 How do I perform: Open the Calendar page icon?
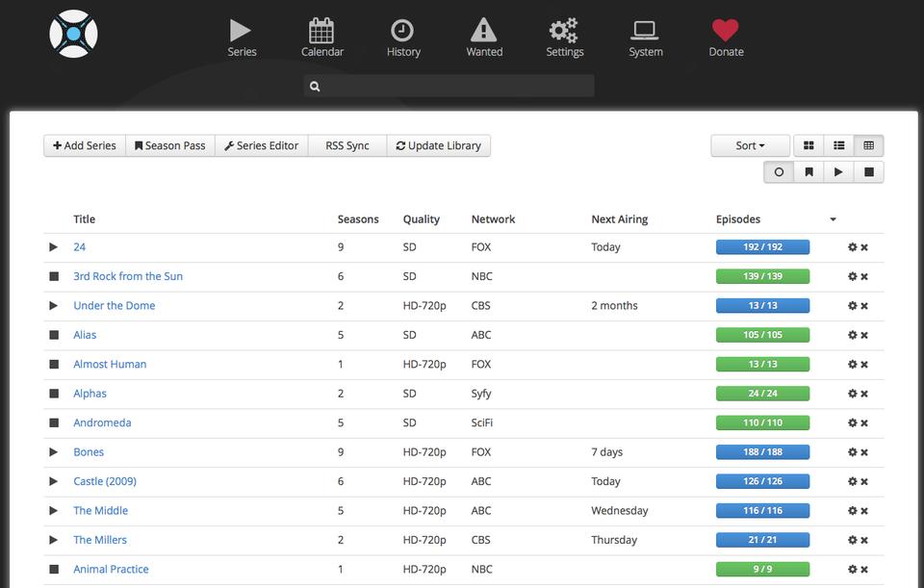tap(321, 31)
